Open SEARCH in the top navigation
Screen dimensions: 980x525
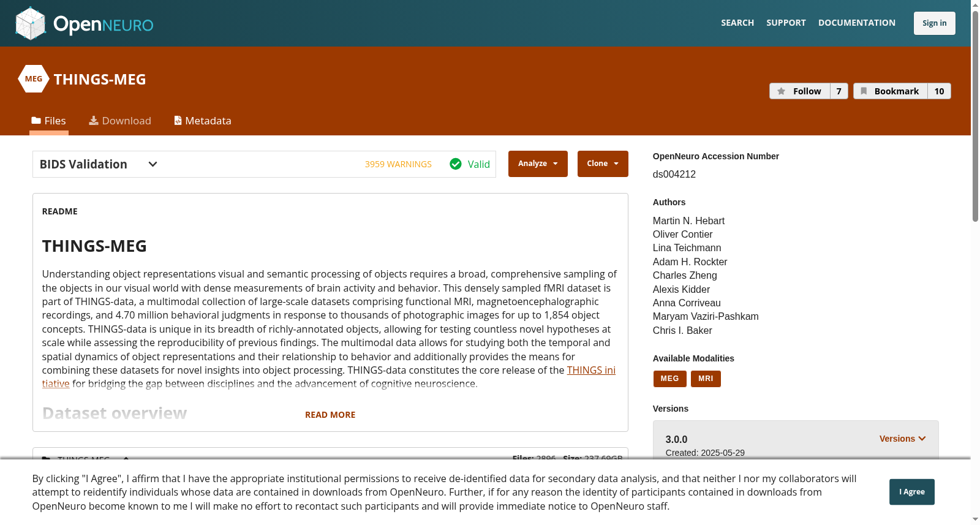click(737, 23)
